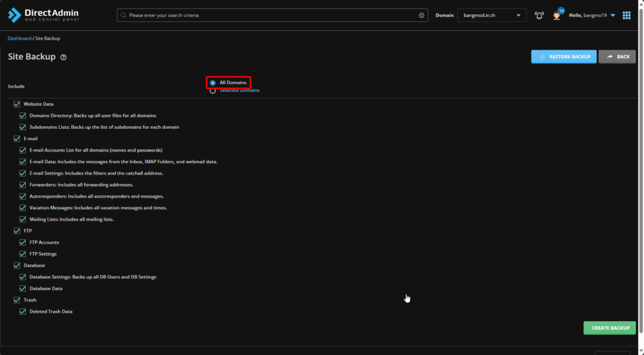
Task: Click the DirectAdmin logo
Action: (x=42, y=15)
